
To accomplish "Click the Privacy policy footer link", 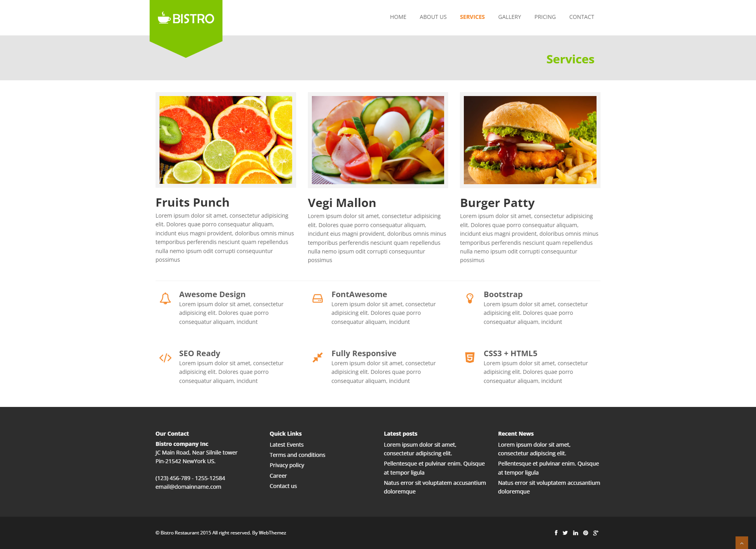I will [287, 465].
